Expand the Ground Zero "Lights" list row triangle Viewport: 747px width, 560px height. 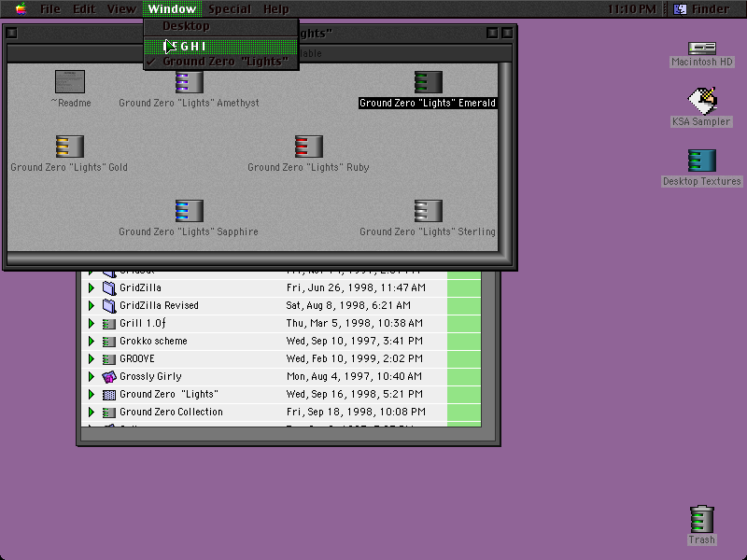pos(91,394)
